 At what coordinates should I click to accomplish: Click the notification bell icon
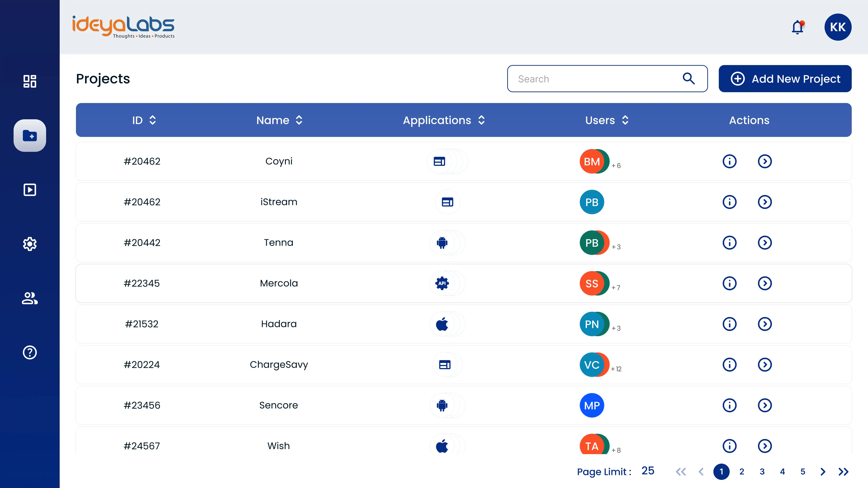(798, 27)
